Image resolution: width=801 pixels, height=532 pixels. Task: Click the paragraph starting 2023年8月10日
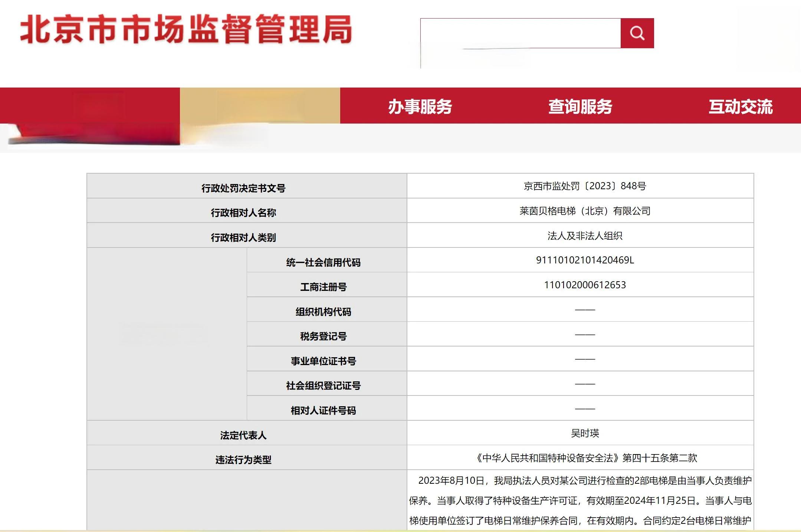[x=580, y=500]
